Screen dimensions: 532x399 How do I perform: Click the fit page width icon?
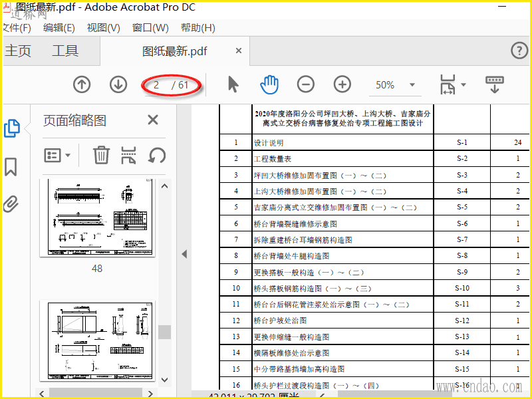448,84
